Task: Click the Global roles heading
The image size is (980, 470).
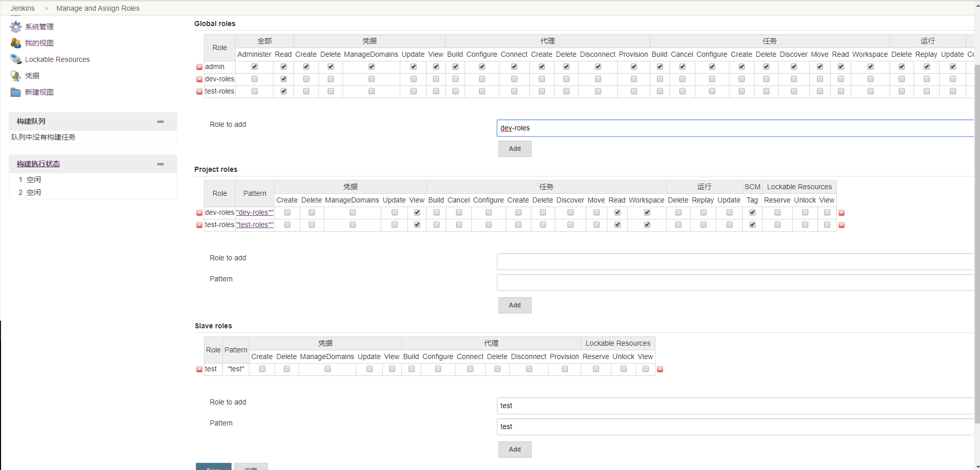Action: (215, 24)
